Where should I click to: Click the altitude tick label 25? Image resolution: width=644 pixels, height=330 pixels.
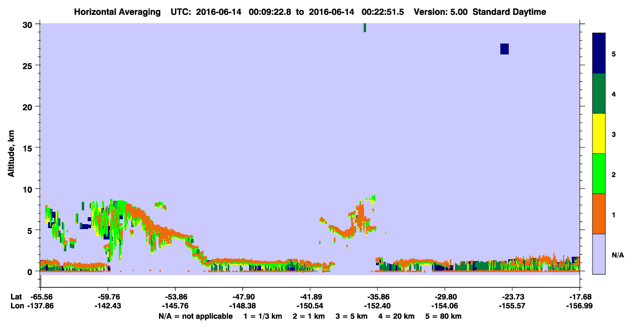[28, 65]
